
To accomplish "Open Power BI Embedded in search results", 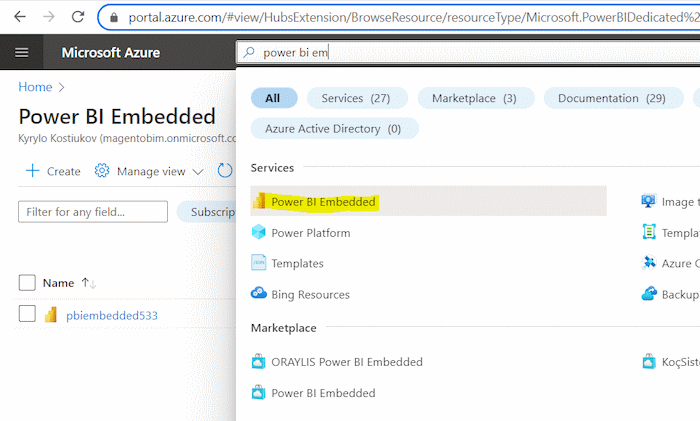I will point(428,201).
